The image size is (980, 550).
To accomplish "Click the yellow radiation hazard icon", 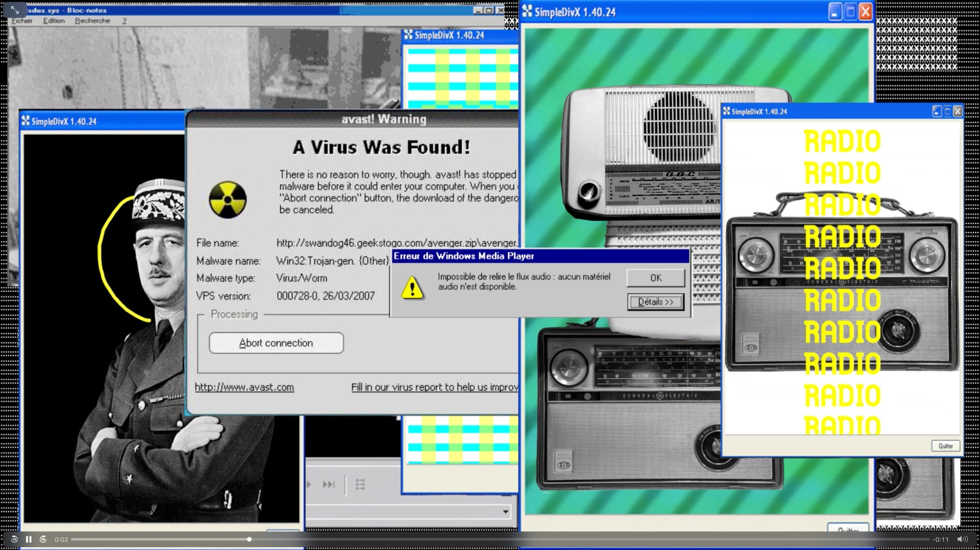I will pos(228,200).
